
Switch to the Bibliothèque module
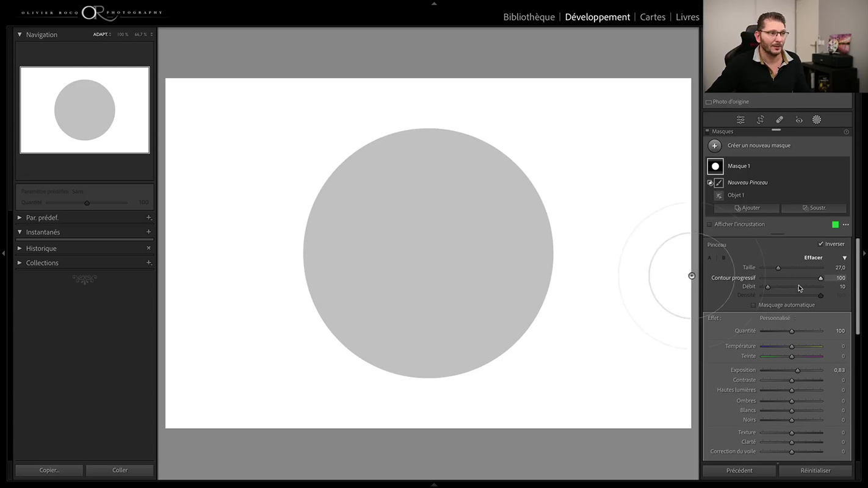(x=529, y=17)
